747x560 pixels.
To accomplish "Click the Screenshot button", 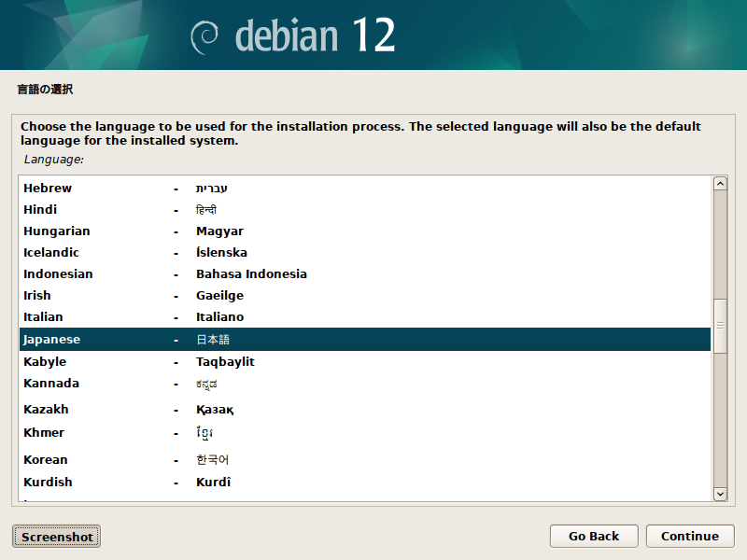I will pos(56,537).
